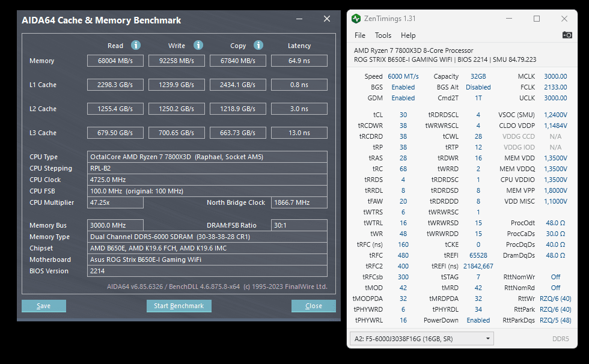Screen dimensions: 589x364
Task: Click the North Bridge Clock value 1866.7 MHz
Action: [x=299, y=202]
